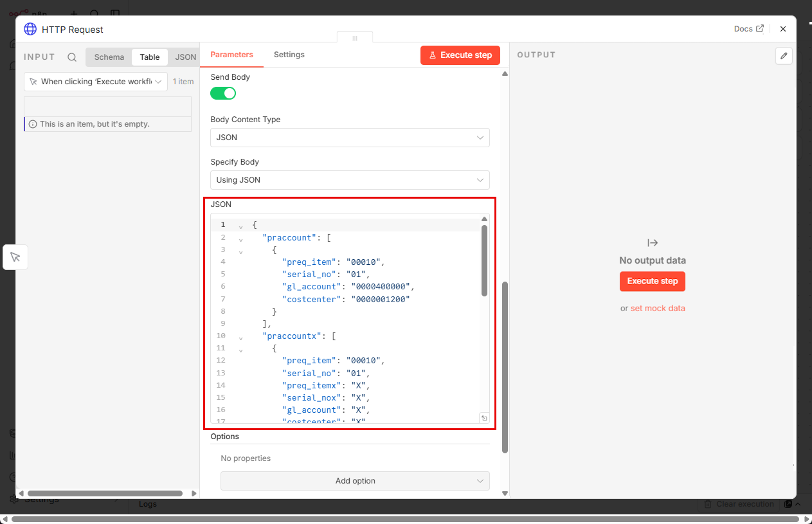Disable the Send Body toggle
812x524 pixels.
(223, 93)
